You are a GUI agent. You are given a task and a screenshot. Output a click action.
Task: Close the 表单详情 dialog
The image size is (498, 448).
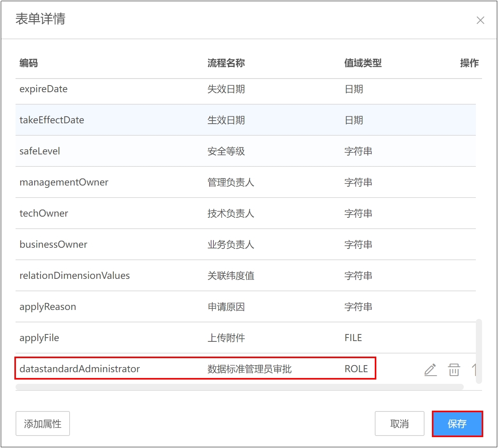pyautogui.click(x=481, y=20)
